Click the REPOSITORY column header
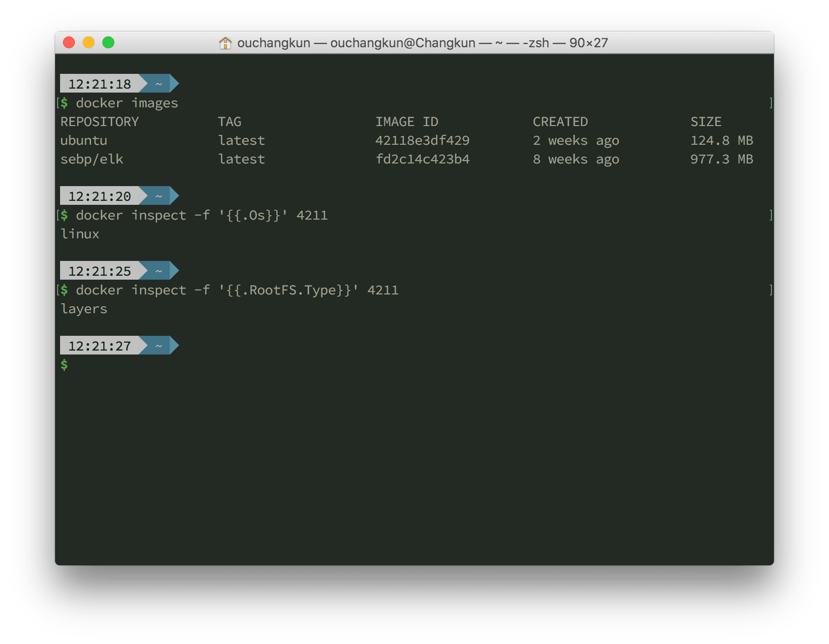Screen dimensions: 829x644 (99, 122)
